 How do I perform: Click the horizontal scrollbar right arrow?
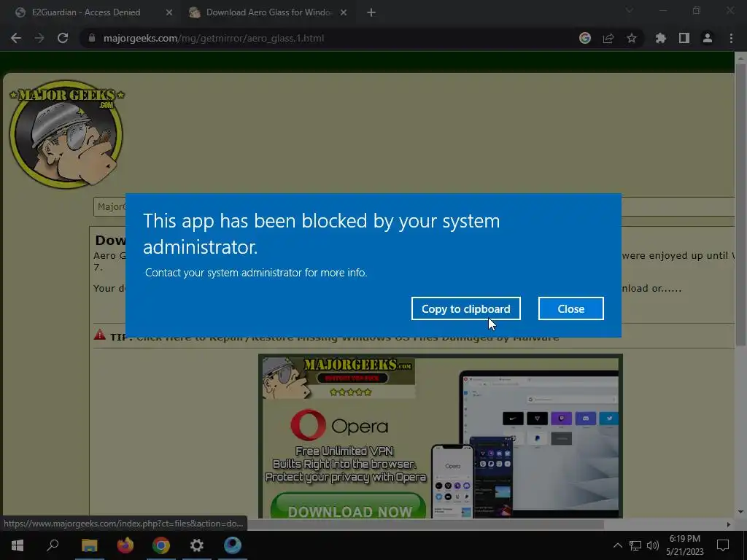(x=728, y=524)
